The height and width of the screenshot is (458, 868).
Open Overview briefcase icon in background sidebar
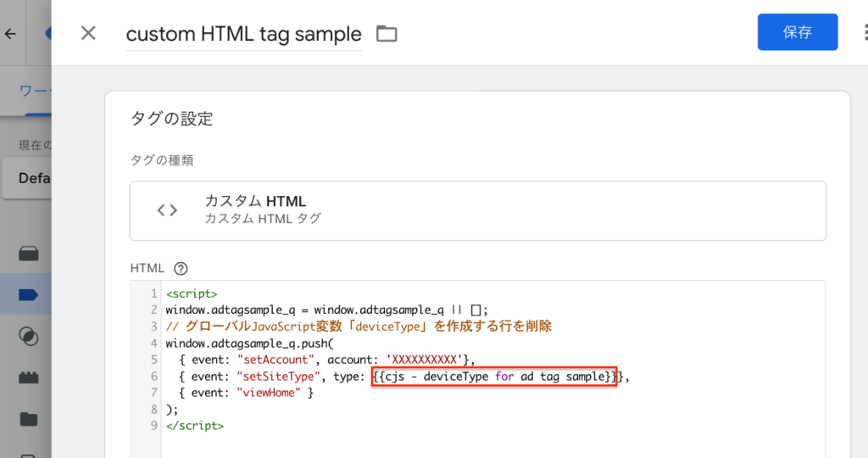pos(29,254)
